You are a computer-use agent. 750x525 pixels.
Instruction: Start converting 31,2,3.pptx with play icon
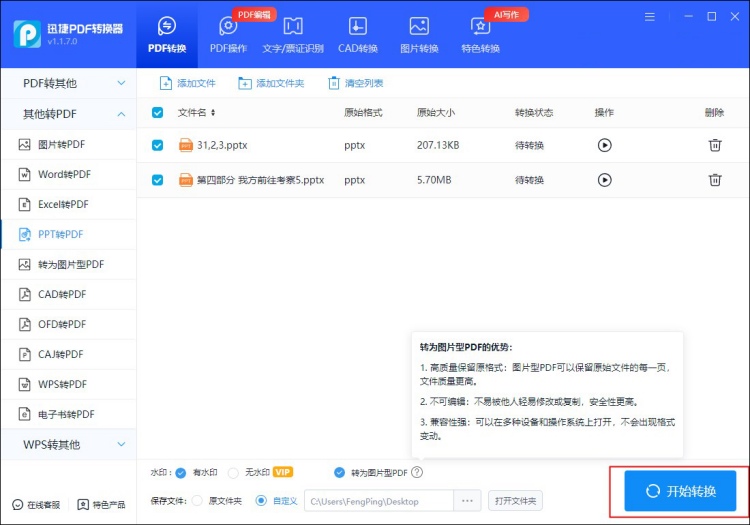[605, 145]
